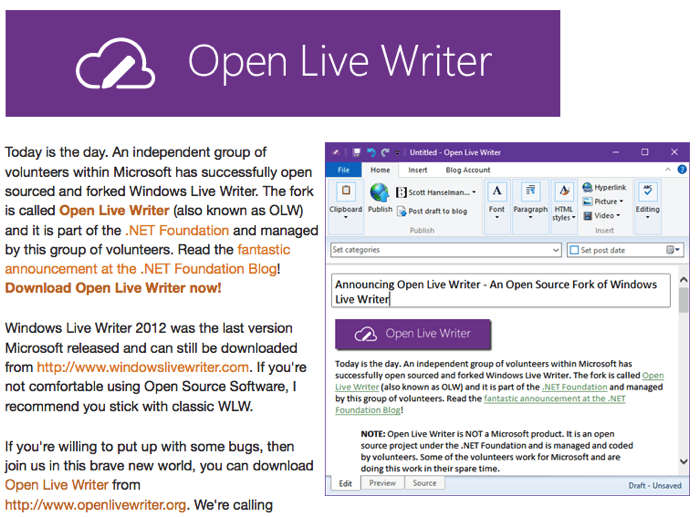This screenshot has width=700, height=517.
Task: Click the Redo arrow in title bar
Action: coord(385,153)
